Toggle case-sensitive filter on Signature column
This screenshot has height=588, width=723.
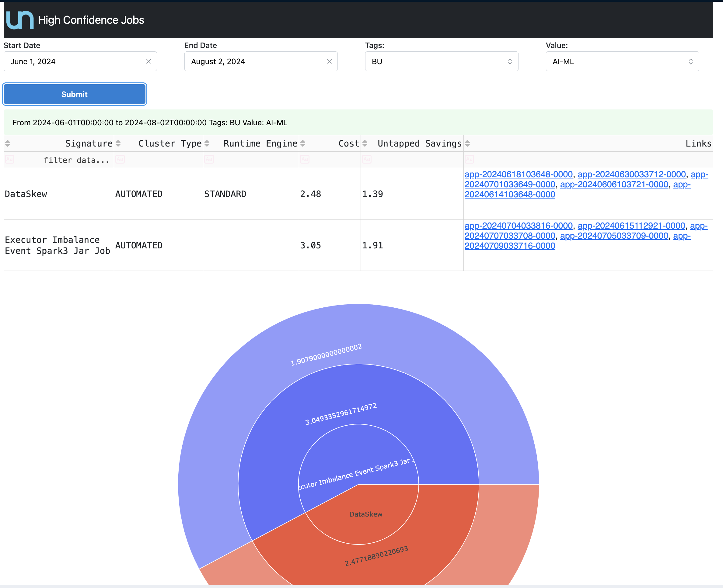click(x=9, y=160)
